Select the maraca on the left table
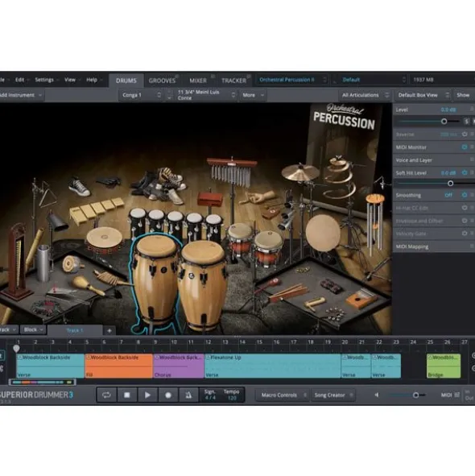The height and width of the screenshot is (476, 475). pyautogui.click(x=88, y=285)
